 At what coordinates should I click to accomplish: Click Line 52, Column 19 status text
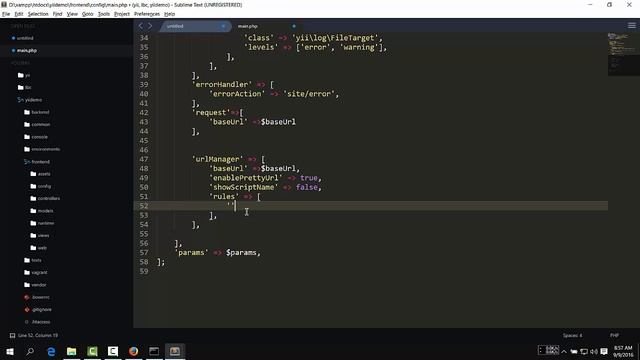click(38, 336)
